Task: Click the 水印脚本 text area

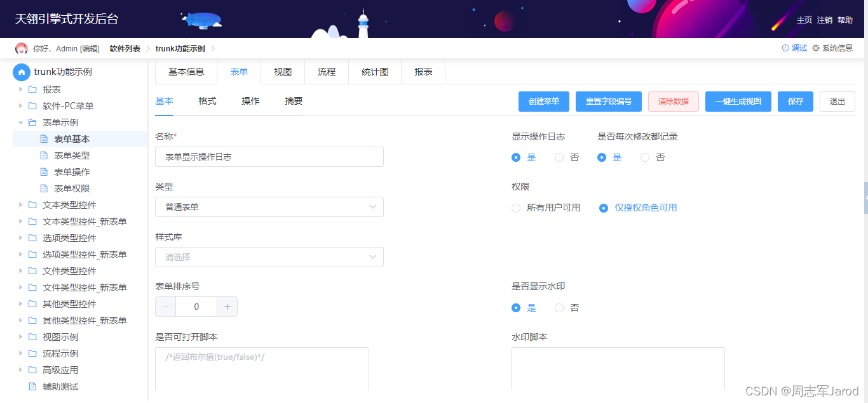Action: (618, 369)
